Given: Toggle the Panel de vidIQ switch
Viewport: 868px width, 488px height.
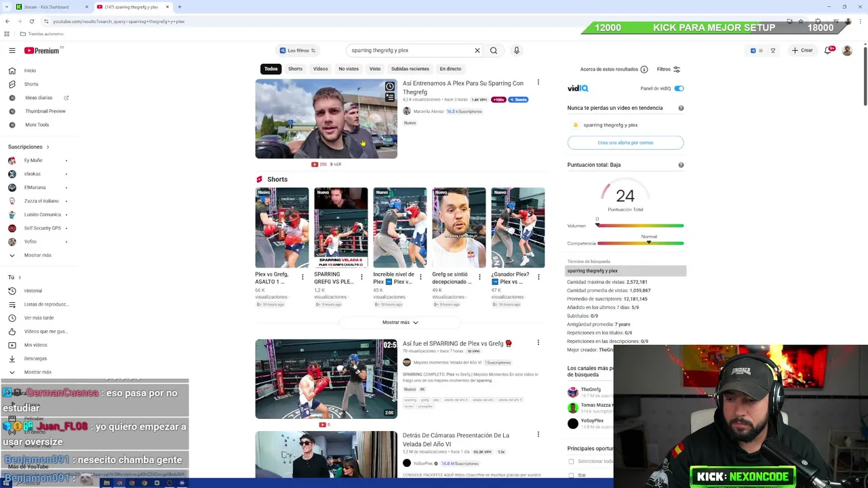Looking at the screenshot, I should tap(679, 89).
